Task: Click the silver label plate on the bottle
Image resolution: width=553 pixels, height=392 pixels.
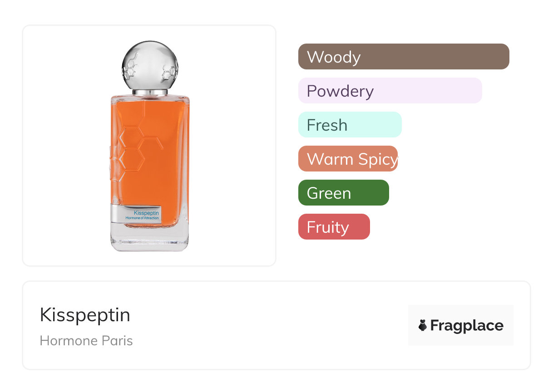Action: coord(136,215)
